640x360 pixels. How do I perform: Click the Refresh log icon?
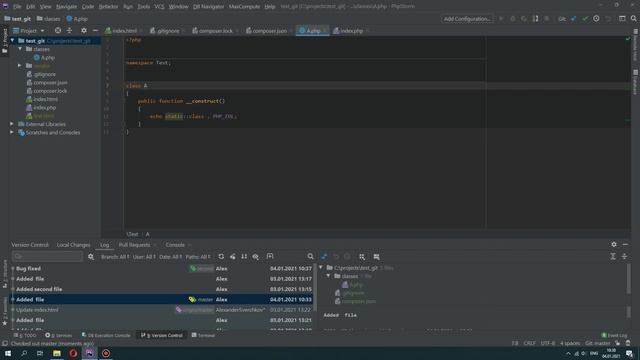[221, 256]
